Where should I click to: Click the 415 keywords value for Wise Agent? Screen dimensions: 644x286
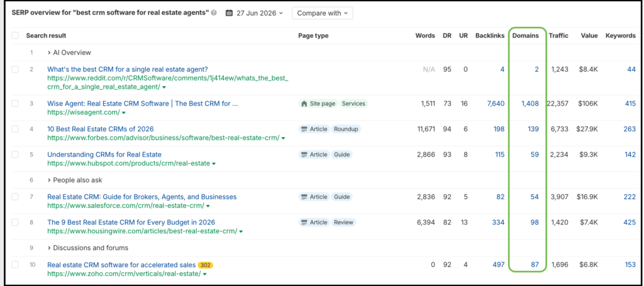coord(630,104)
